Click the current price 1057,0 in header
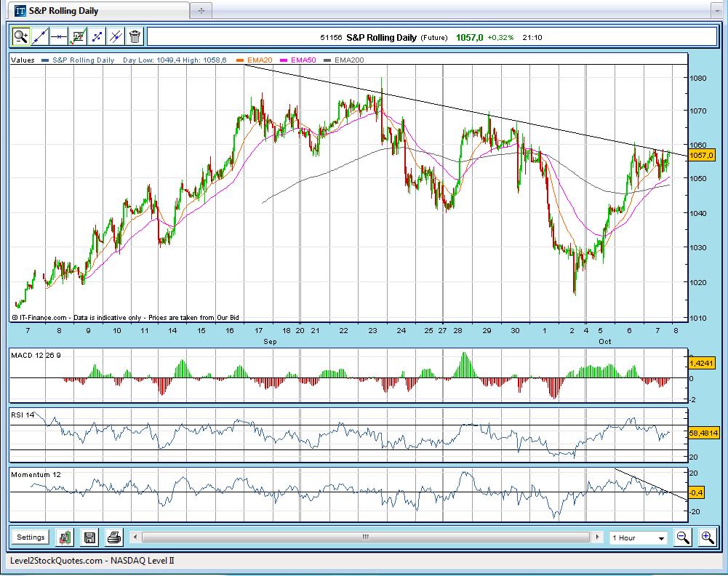 pos(469,38)
